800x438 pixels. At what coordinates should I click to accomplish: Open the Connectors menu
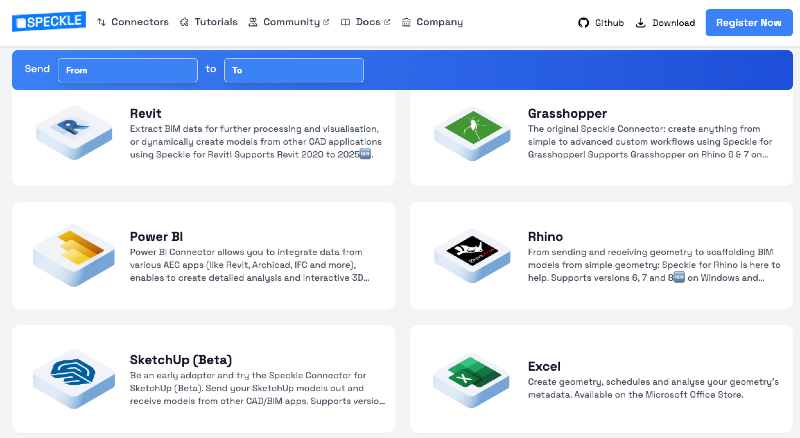[139, 22]
